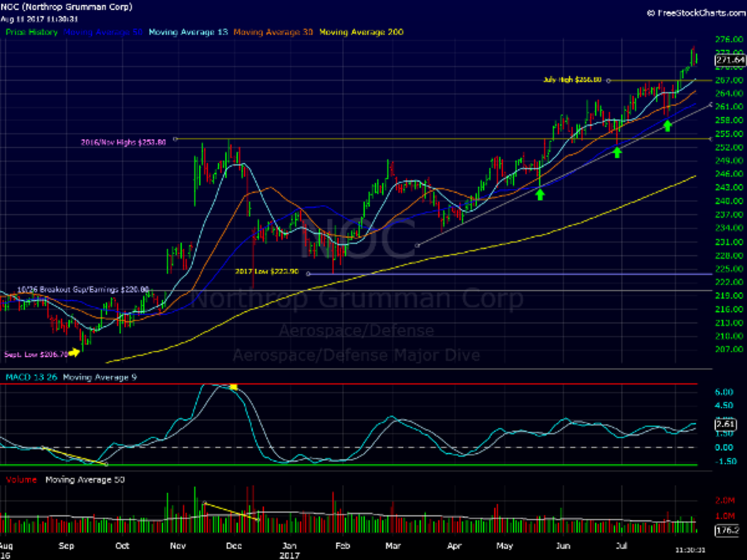The height and width of the screenshot is (560, 747).
Task: Open the FreeStockCharts.com link
Action: point(695,12)
